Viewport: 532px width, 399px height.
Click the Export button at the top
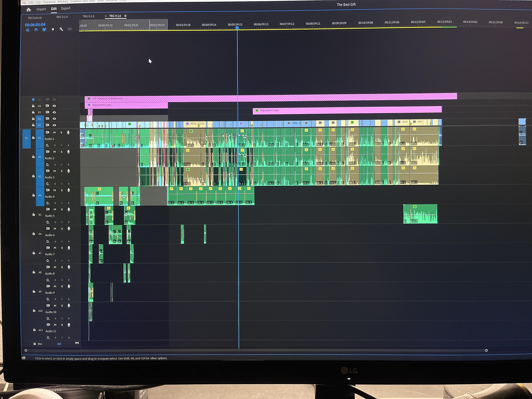coord(66,8)
